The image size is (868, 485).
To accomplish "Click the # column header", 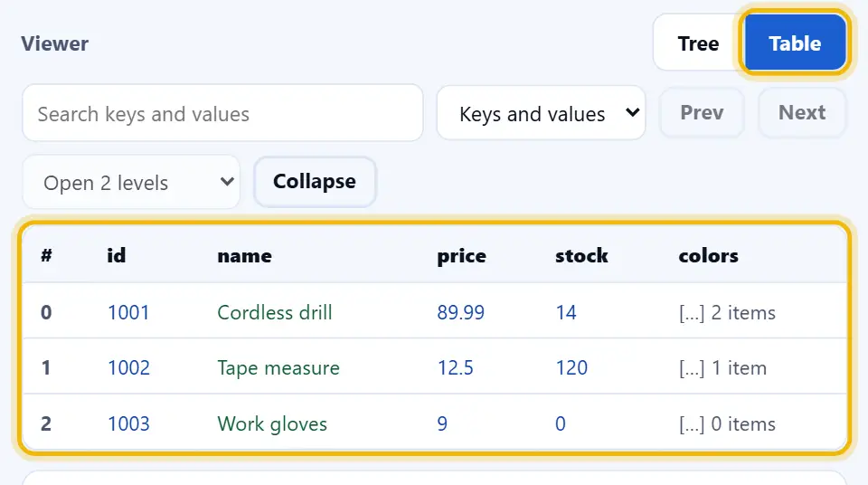I will pyautogui.click(x=46, y=255).
